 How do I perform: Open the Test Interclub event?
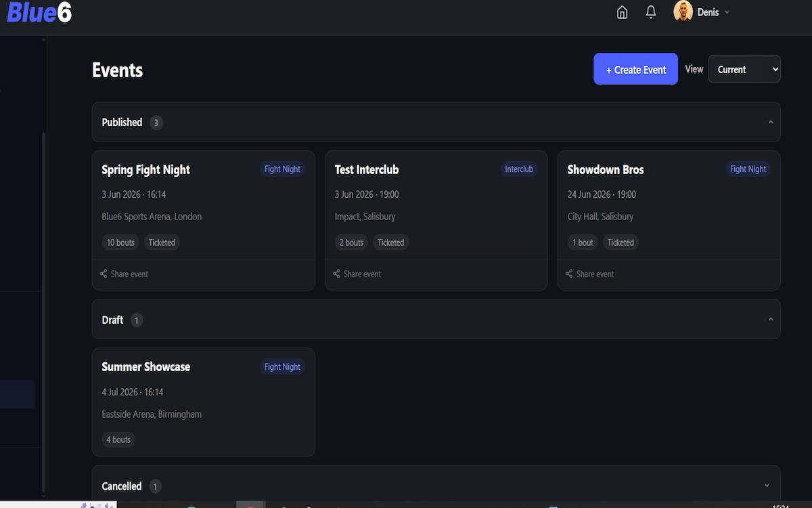[x=367, y=169]
